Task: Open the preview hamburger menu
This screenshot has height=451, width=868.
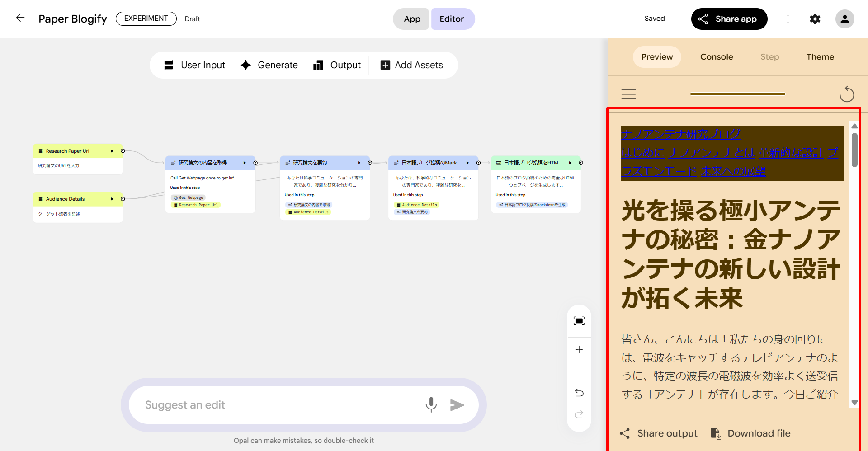Action: [628, 94]
